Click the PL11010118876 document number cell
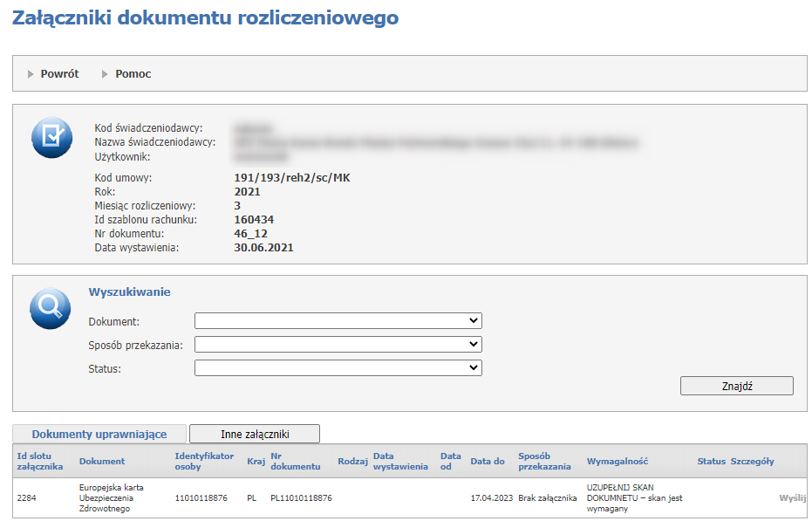Image resolution: width=812 pixels, height=528 pixels. click(301, 497)
